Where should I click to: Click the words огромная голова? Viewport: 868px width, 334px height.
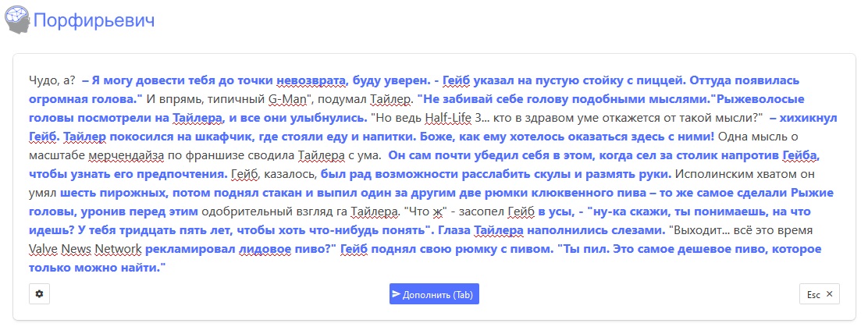[x=81, y=100]
